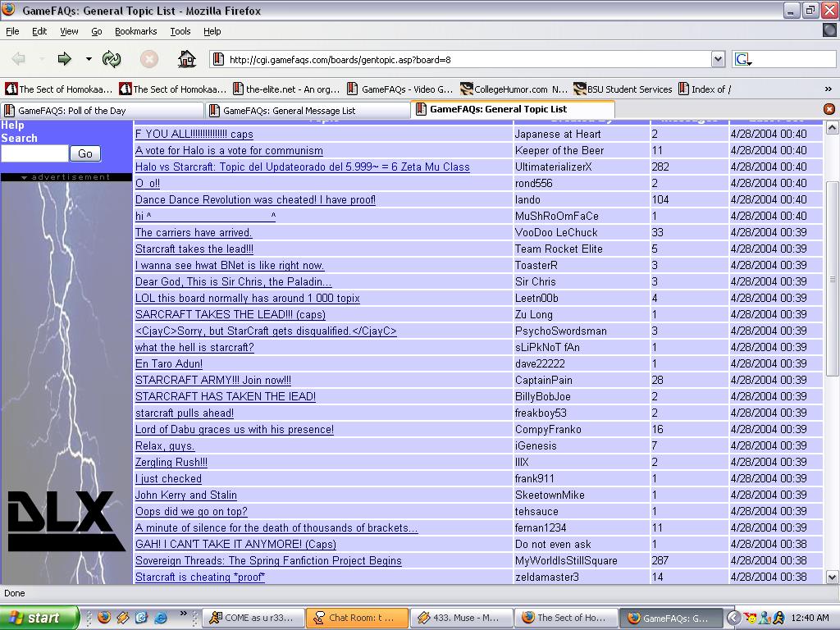This screenshot has width=840, height=630.
Task: Launch Firefox from the Quick Launch bar
Action: click(x=104, y=617)
